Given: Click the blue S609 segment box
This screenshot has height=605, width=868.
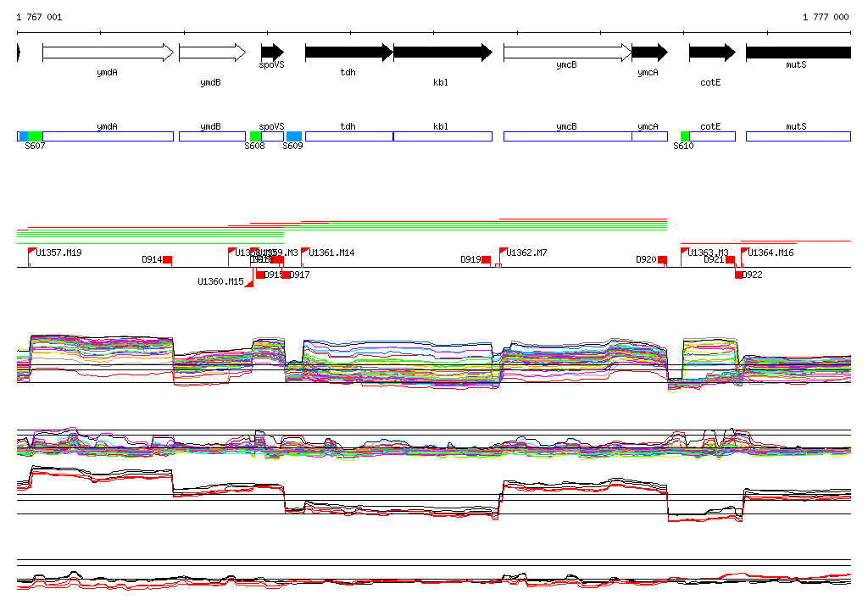Looking at the screenshot, I should (x=294, y=136).
